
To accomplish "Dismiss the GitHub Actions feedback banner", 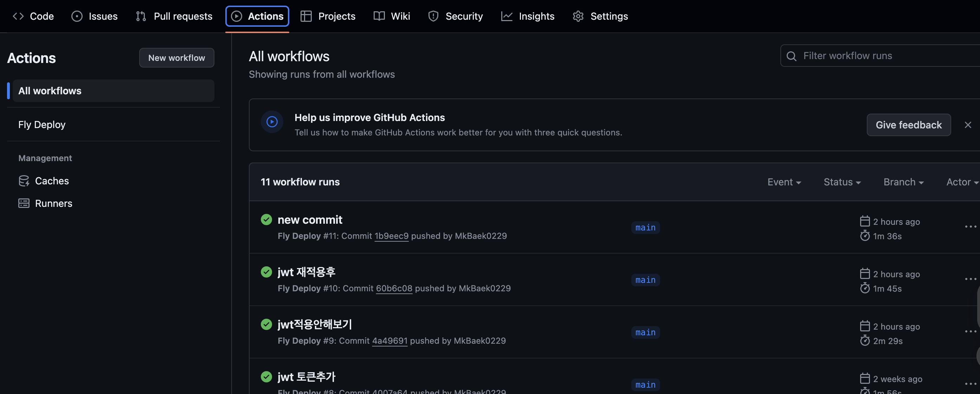I will tap(968, 125).
